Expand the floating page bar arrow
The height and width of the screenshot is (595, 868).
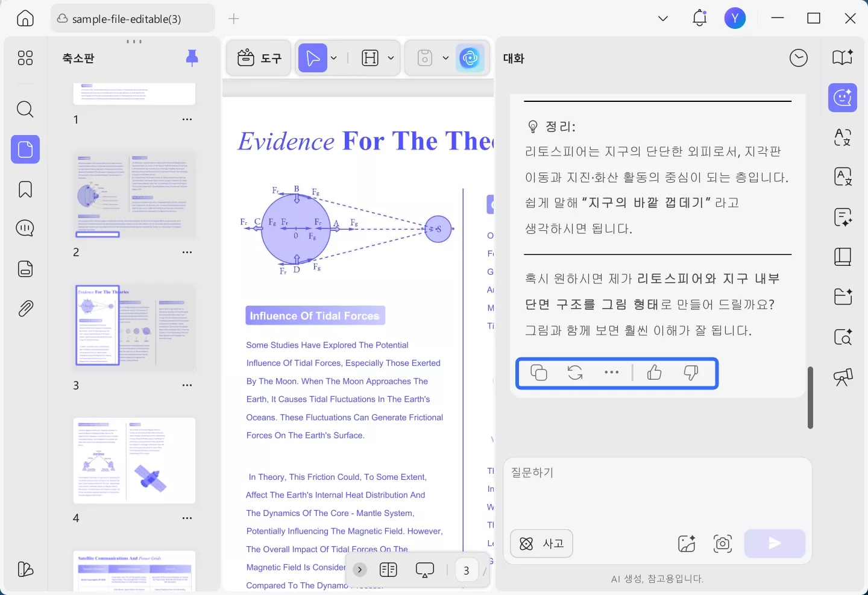[x=360, y=570]
